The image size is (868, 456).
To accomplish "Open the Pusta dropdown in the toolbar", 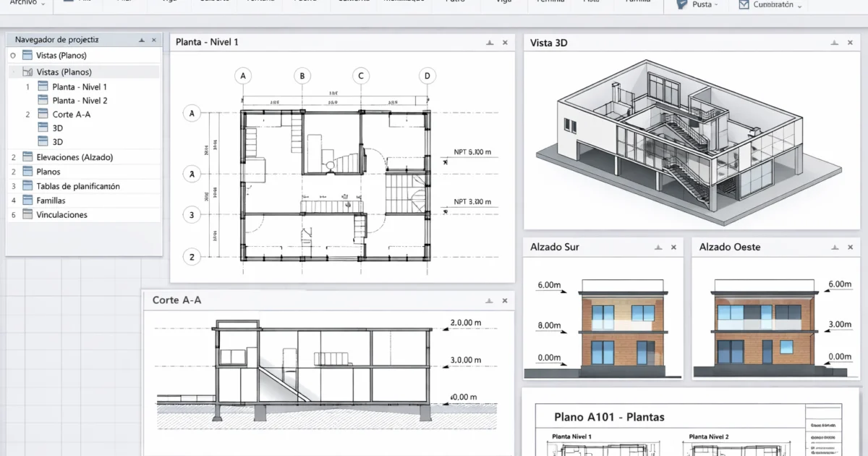I will pos(699,4).
